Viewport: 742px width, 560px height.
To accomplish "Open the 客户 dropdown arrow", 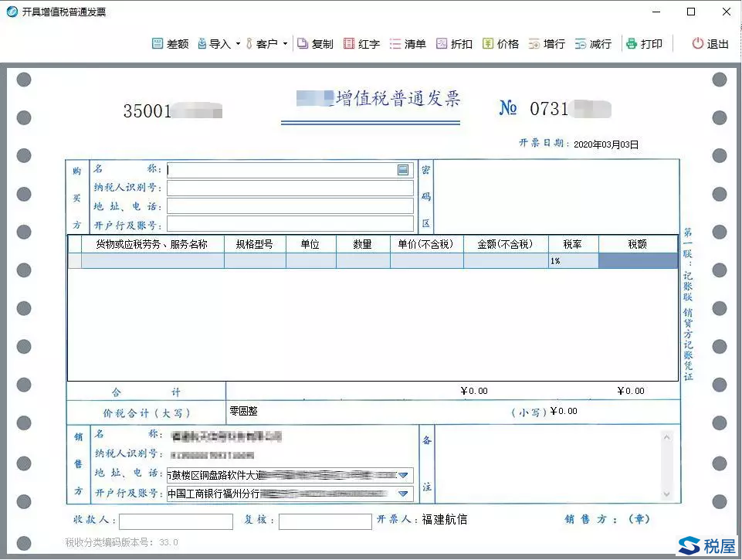I will (x=286, y=43).
